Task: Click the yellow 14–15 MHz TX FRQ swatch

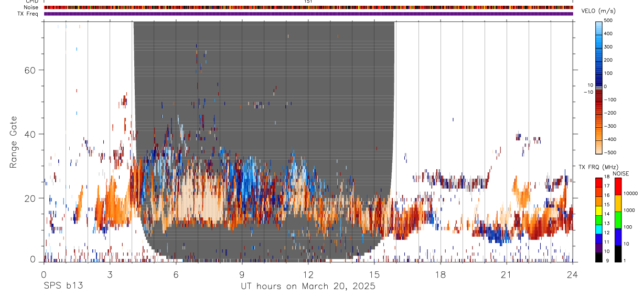Action: click(599, 211)
